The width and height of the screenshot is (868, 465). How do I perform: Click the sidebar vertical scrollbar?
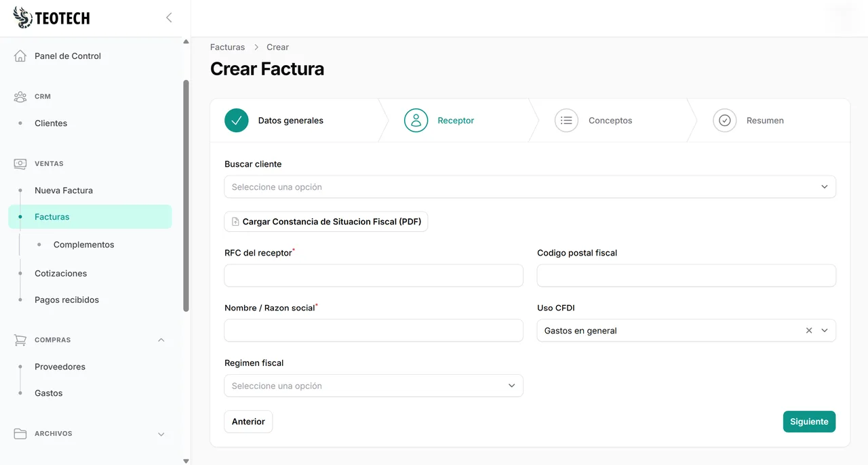[186, 197]
